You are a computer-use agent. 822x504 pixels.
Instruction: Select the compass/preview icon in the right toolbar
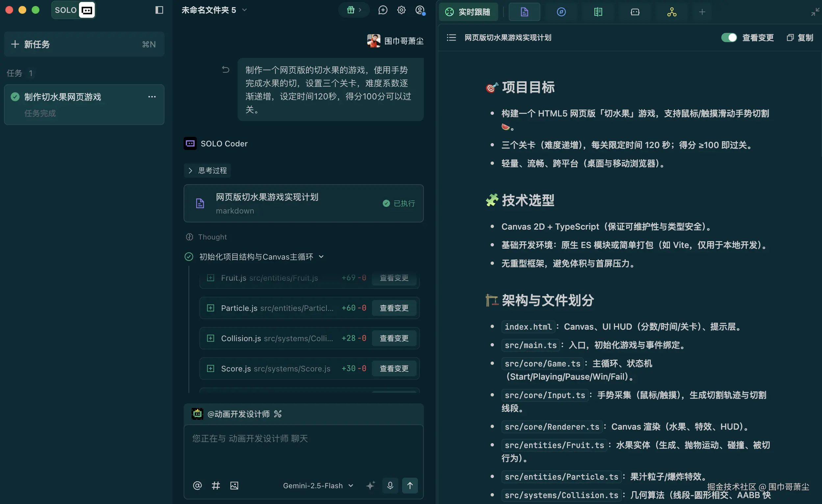click(x=561, y=12)
